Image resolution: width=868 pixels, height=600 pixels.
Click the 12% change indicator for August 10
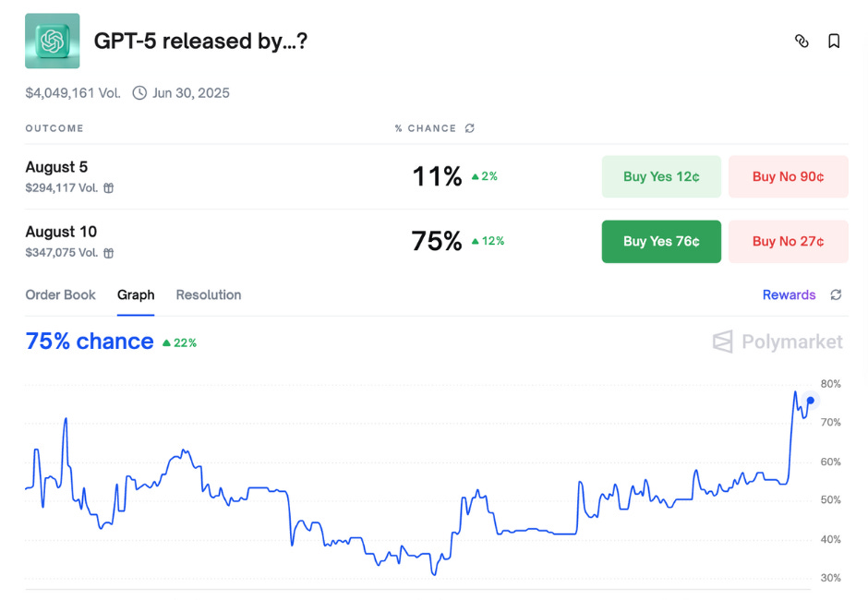point(488,241)
